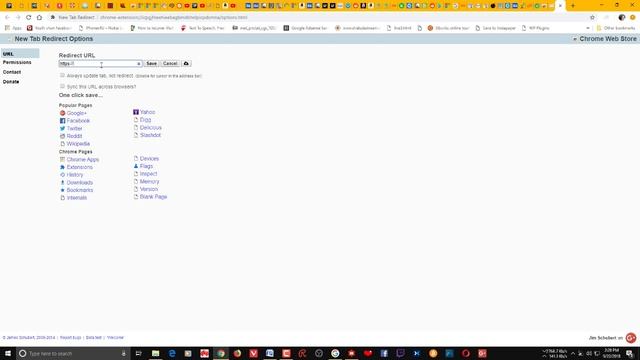The height and width of the screenshot is (360, 640).
Task: Open the Redirect URL field dropdown arrow
Action: point(139,64)
